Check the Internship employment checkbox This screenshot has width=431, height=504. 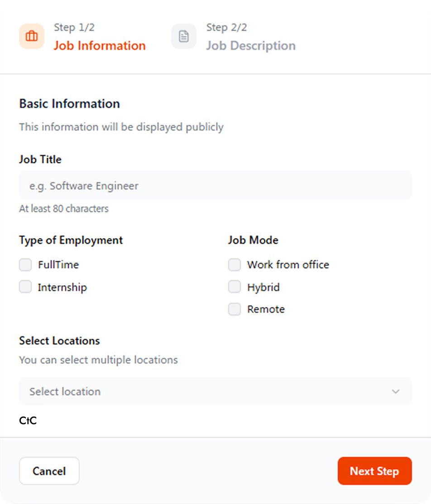click(25, 286)
